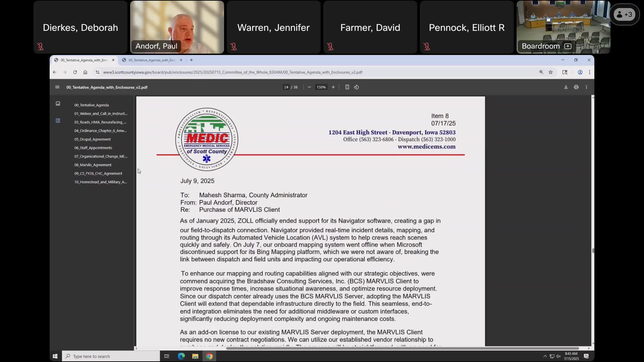Toggle mute for Warren, Jennifer
Screen dimensions: 644x362
pos(234,47)
